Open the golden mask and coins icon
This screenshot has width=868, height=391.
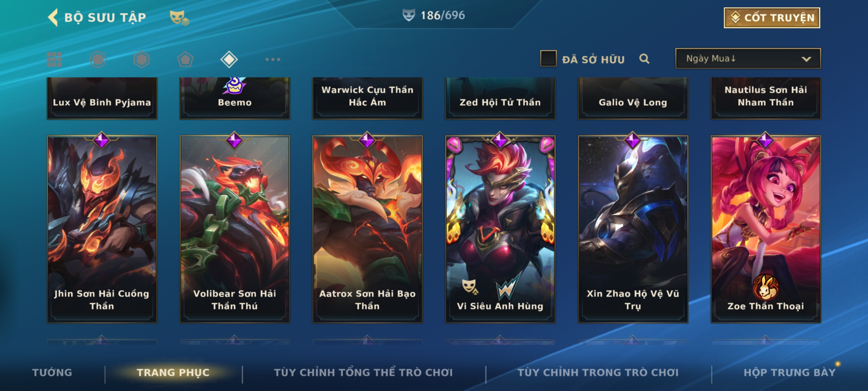click(x=179, y=17)
